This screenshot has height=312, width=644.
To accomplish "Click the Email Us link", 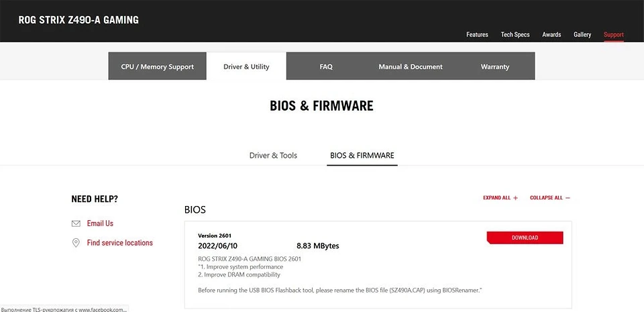I will [100, 223].
